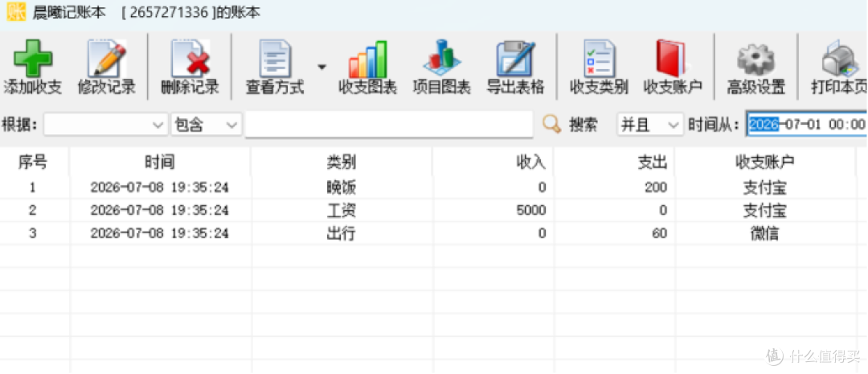Click the 搜索 button text
This screenshot has width=868, height=374.
click(583, 125)
